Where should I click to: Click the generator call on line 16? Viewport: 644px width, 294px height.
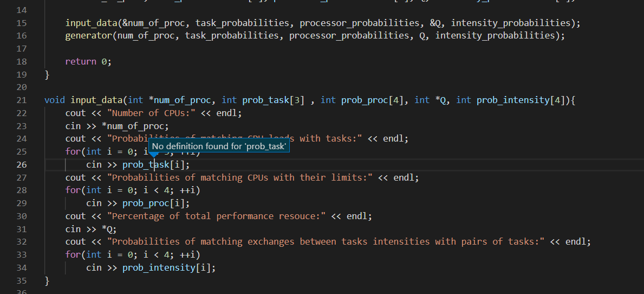pyautogui.click(x=89, y=36)
